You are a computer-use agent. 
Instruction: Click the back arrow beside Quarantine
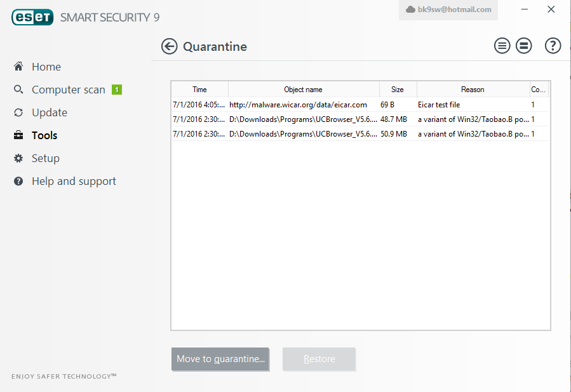pyautogui.click(x=170, y=46)
